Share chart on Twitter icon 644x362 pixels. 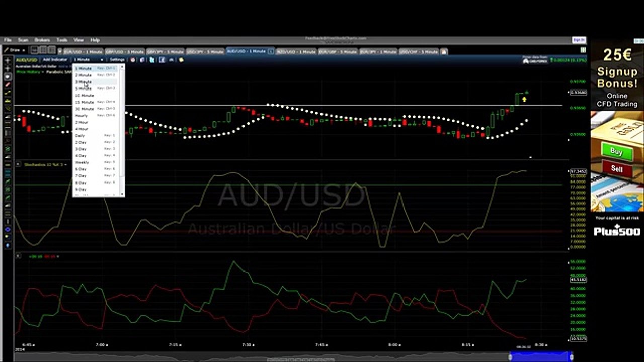pos(152,60)
